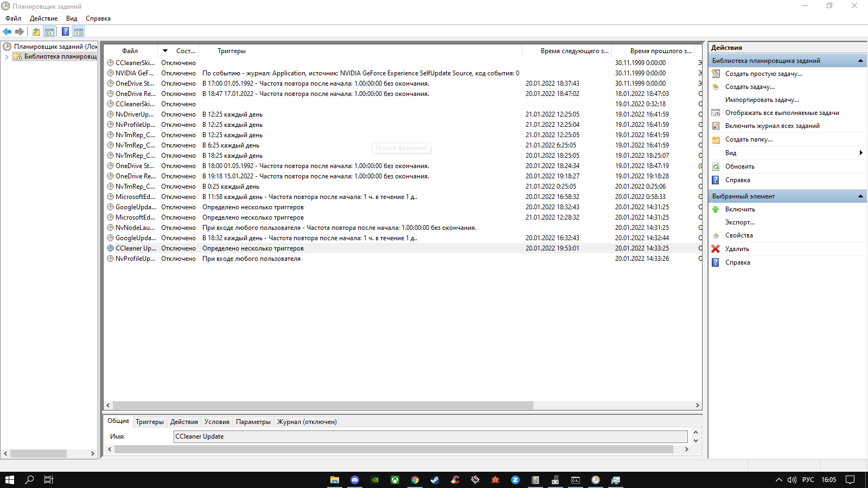
Task: Click Создать простую задачу... action
Action: click(x=763, y=74)
